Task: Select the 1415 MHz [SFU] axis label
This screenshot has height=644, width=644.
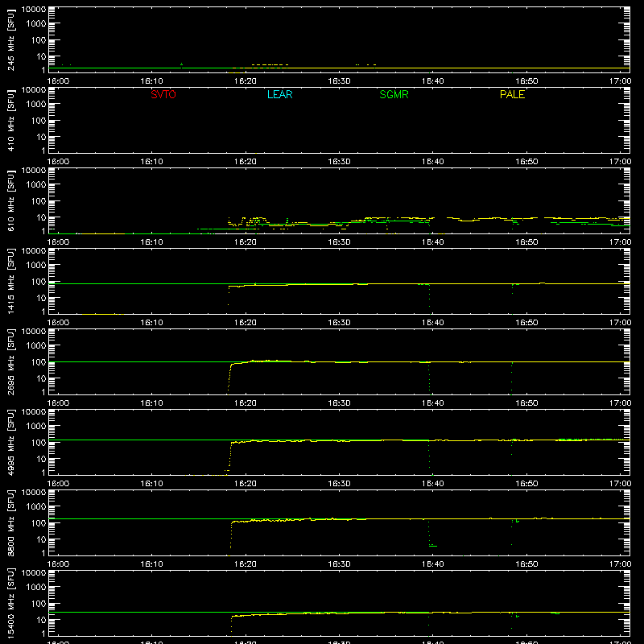Action: click(11, 282)
